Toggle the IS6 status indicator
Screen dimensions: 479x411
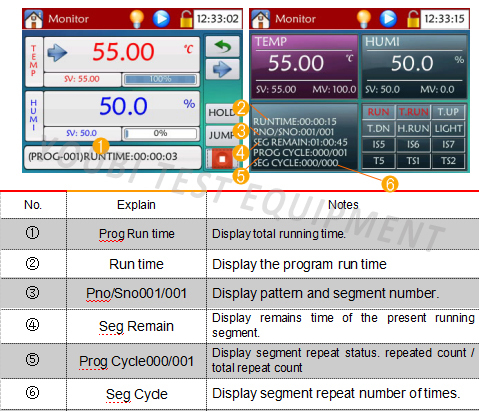point(413,144)
